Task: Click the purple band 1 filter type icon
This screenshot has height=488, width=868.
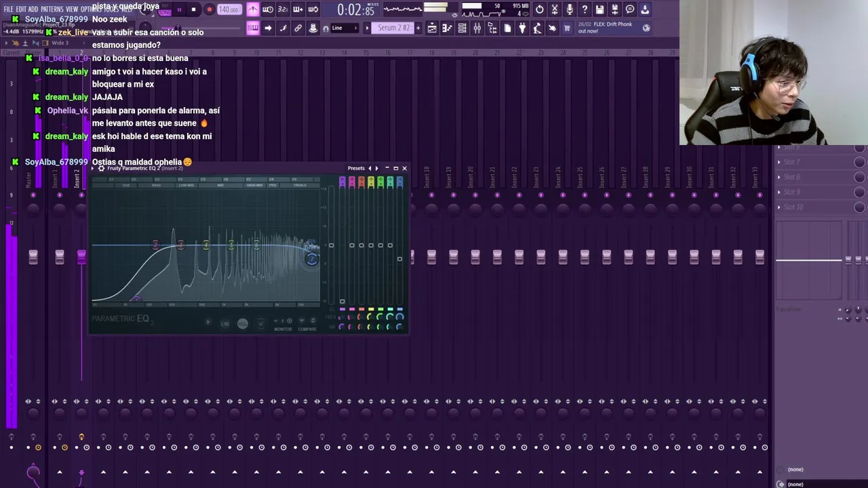Action: coord(342,182)
